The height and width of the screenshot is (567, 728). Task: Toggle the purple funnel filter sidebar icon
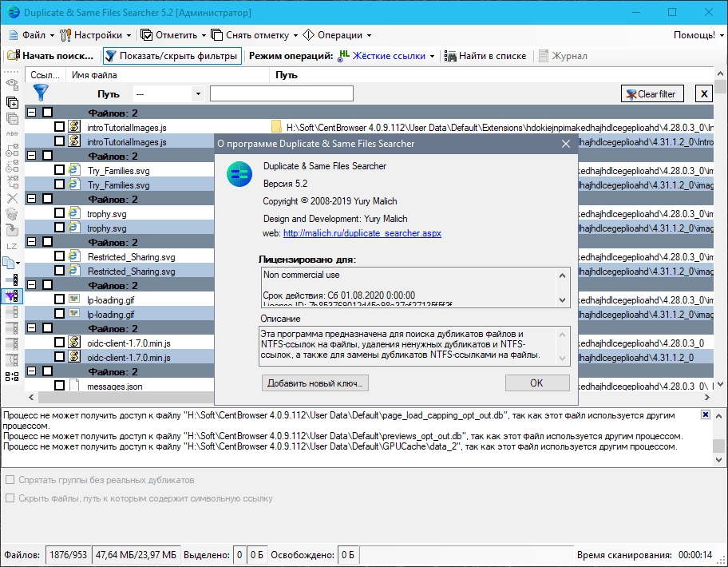[12, 295]
